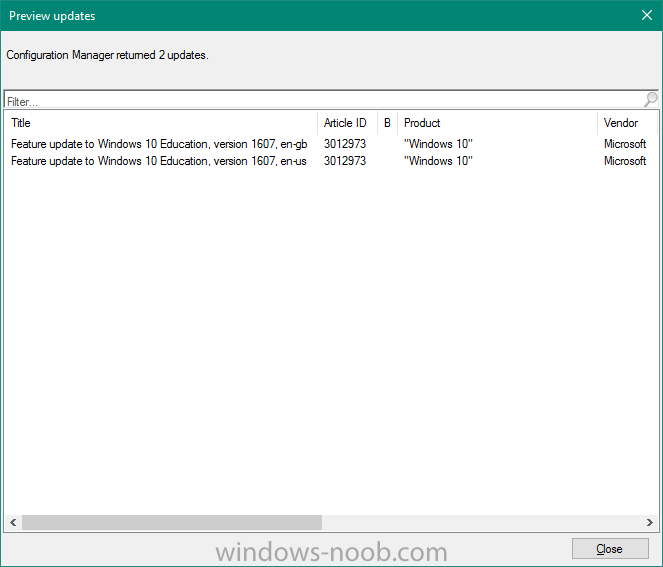Screen dimensions: 663x567
Task: Click Article ID 3012973 in en-gb row
Action: [345, 144]
